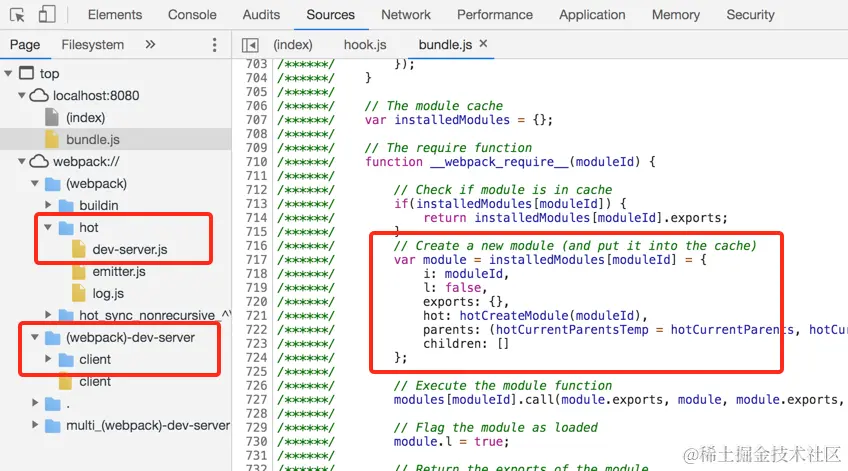Screen dimensions: 848x471
Task: Select the Sources tab
Action: 330,15
